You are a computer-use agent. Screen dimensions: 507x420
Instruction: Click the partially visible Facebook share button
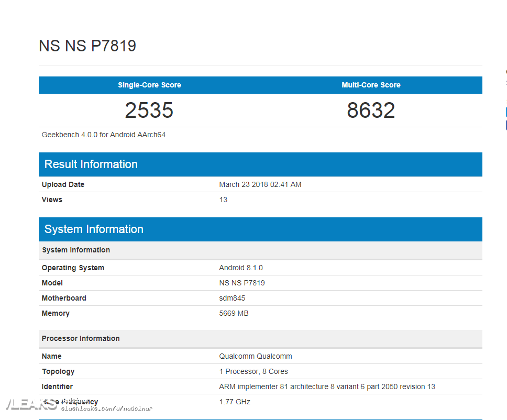coord(505,125)
